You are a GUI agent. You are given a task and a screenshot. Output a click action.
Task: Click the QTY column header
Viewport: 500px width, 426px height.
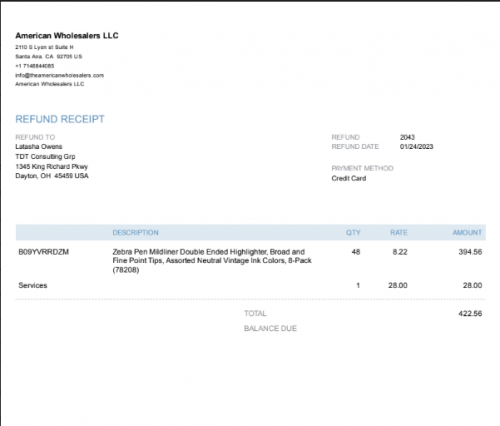pyautogui.click(x=353, y=233)
